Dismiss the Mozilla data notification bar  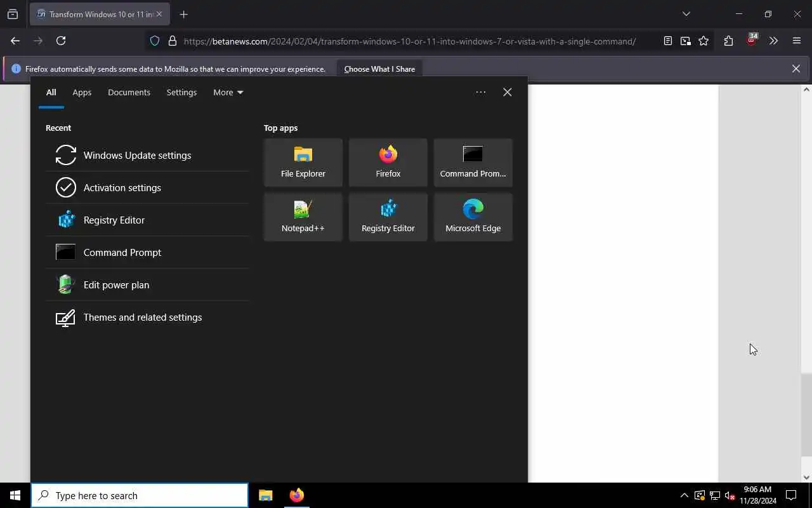point(796,69)
